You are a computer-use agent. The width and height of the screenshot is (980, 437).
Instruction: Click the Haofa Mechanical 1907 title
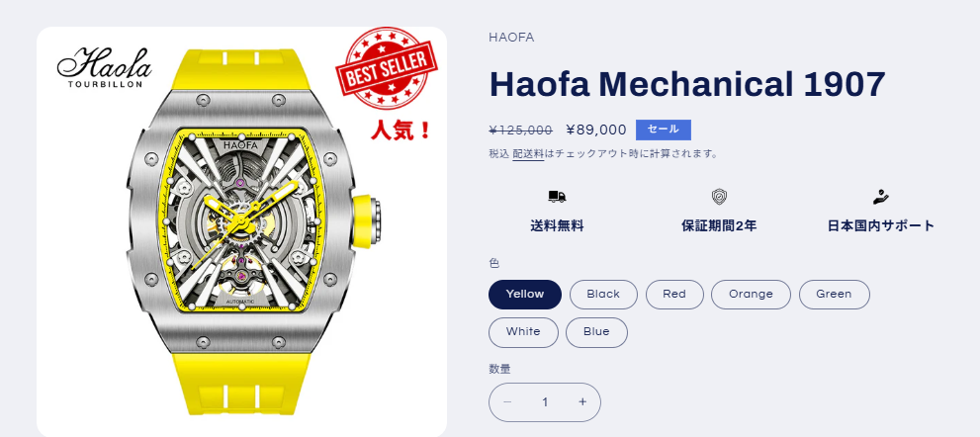[687, 84]
